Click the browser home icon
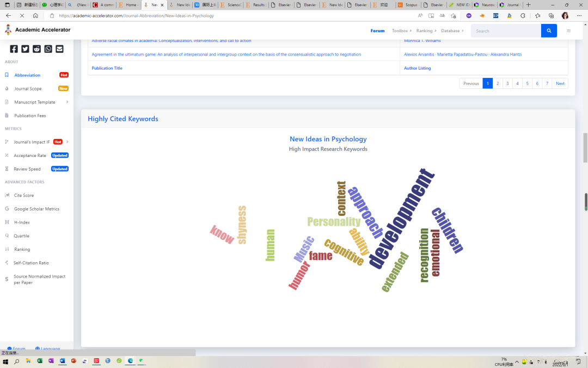588x368 pixels. pyautogui.click(x=35, y=15)
